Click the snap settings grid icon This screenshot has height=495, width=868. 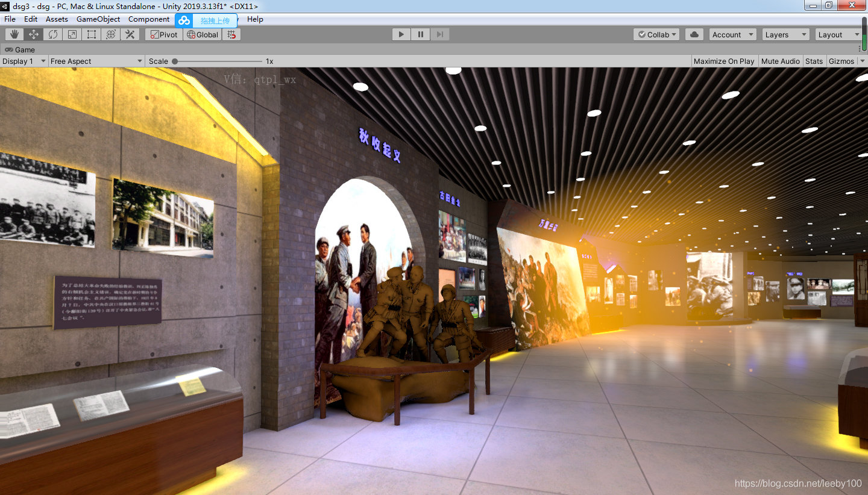pyautogui.click(x=231, y=34)
